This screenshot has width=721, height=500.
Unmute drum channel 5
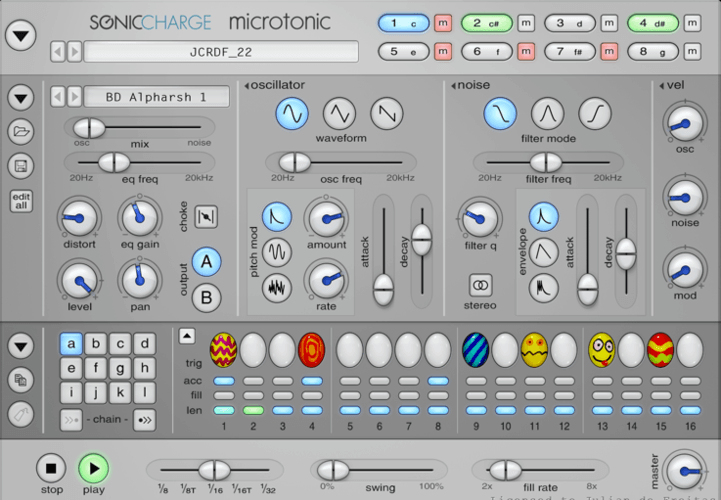click(x=443, y=52)
